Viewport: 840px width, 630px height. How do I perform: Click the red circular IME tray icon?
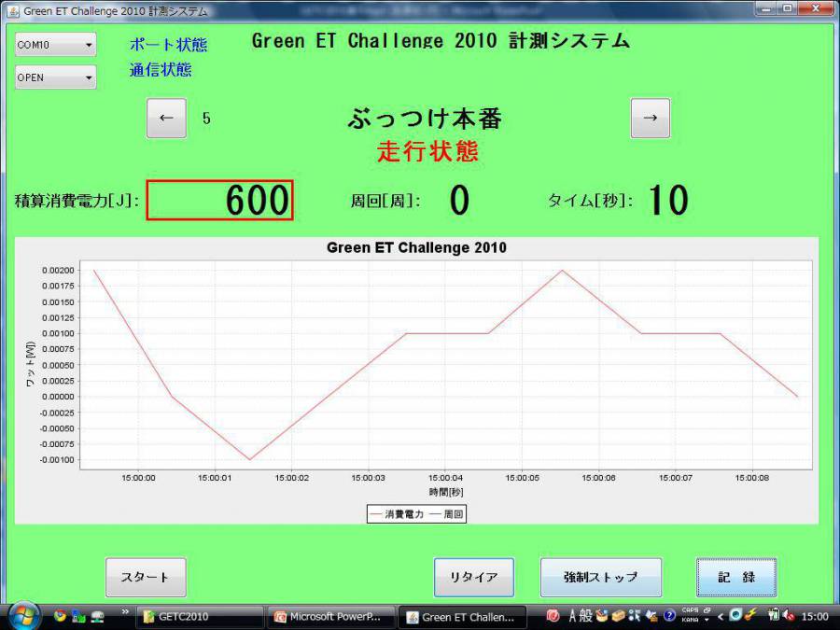[553, 616]
